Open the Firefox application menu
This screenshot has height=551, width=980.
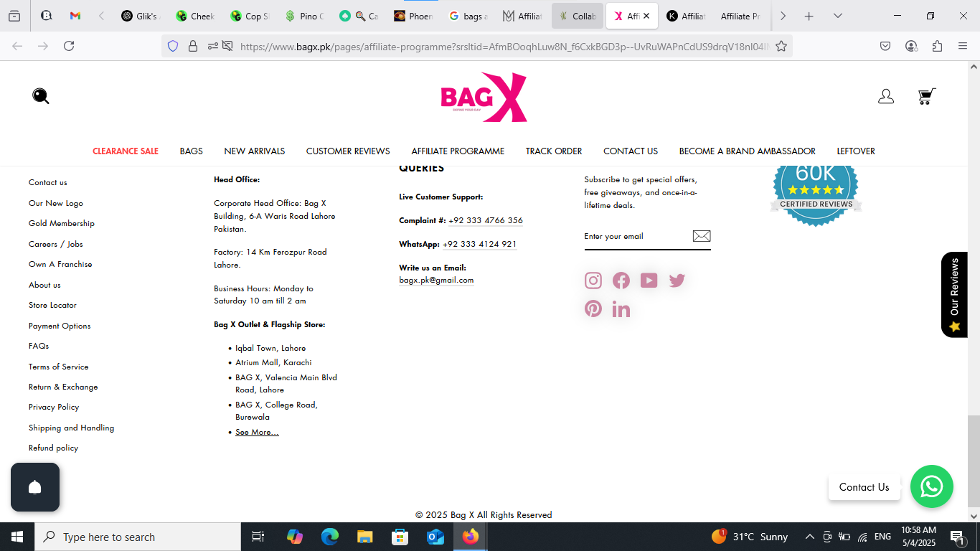(963, 46)
